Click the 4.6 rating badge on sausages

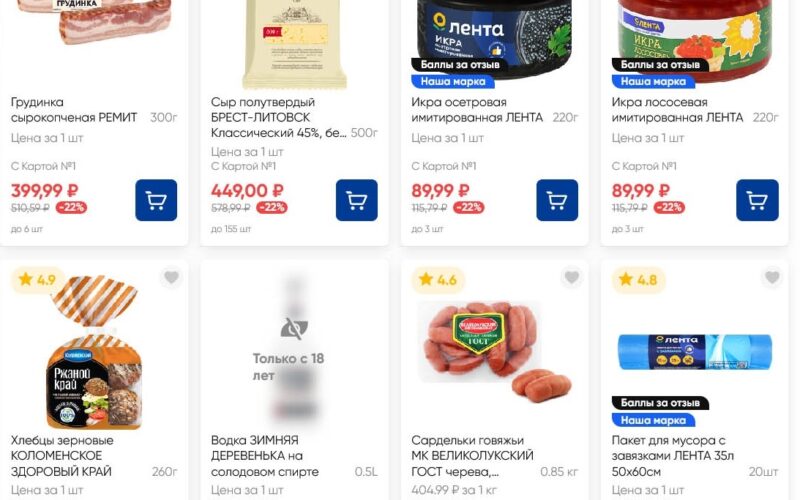tap(438, 280)
